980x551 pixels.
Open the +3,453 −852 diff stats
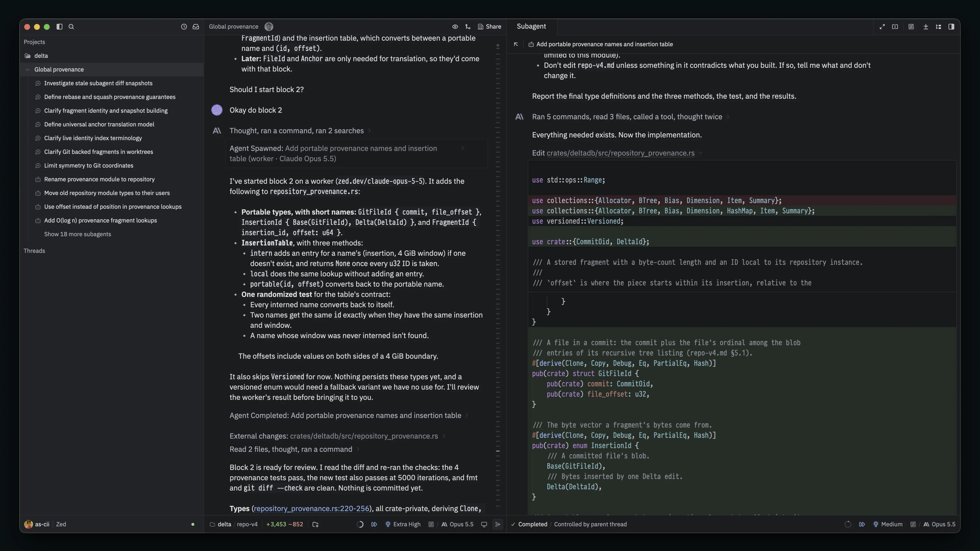pyautogui.click(x=285, y=524)
